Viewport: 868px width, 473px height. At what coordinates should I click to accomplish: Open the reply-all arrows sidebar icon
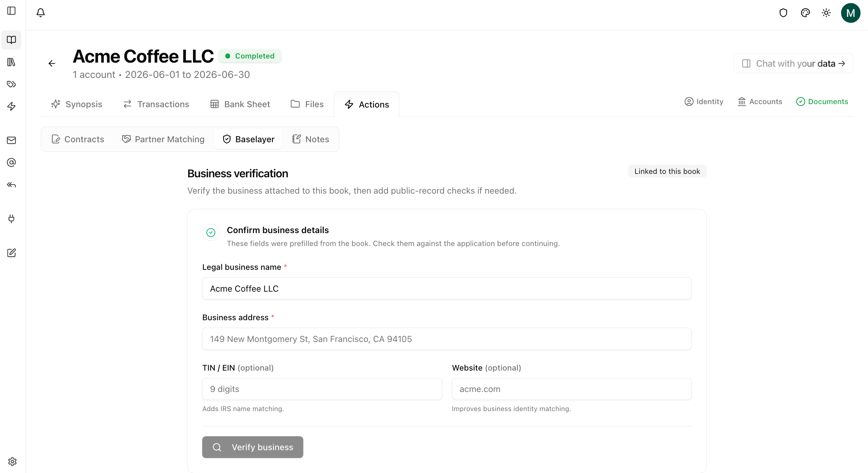pyautogui.click(x=12, y=185)
